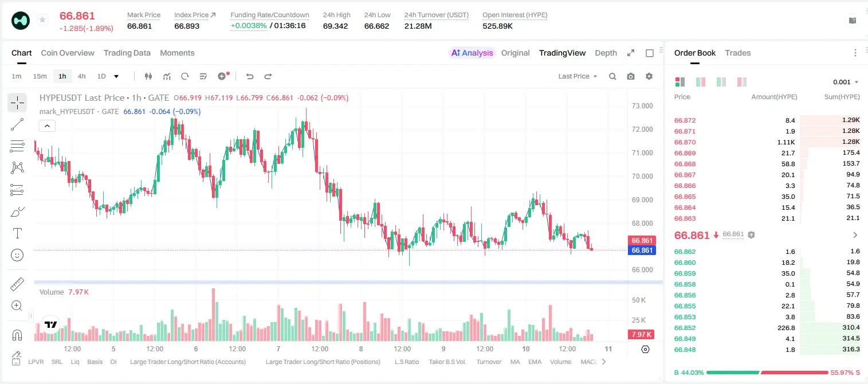Select the trend line drawing tool
Image resolution: width=868 pixels, height=384 pixels.
click(17, 124)
